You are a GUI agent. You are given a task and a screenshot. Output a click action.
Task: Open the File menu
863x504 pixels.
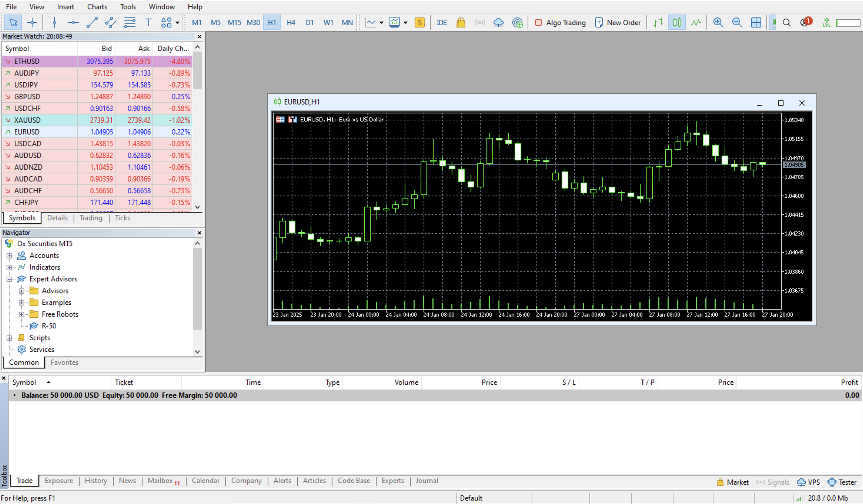(x=11, y=6)
